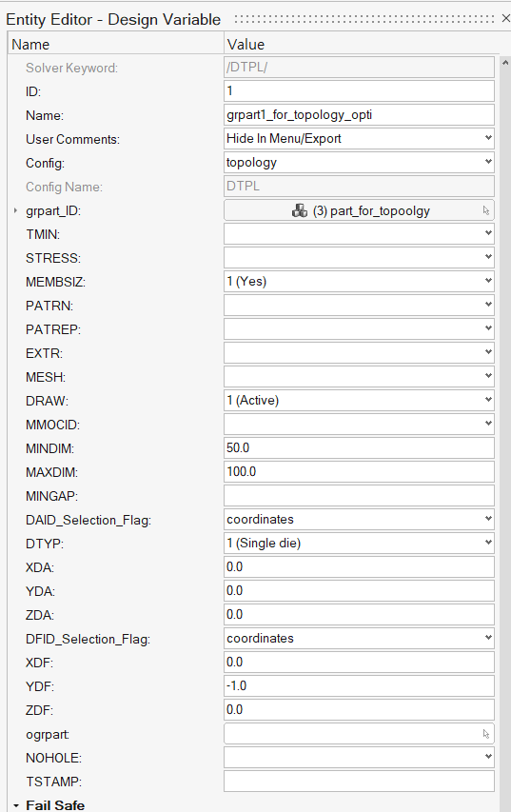Click the parts icon in grpart_ID field
This screenshot has width=511, height=812.
[x=299, y=210]
